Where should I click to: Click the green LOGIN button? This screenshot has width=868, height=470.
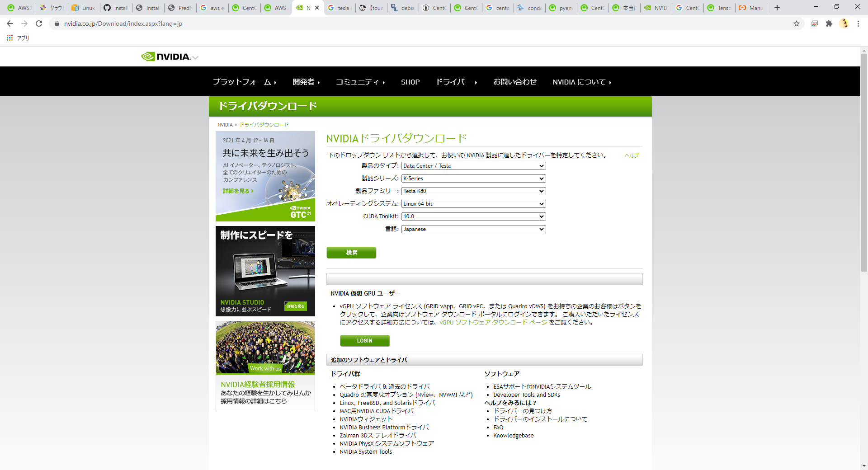click(365, 341)
